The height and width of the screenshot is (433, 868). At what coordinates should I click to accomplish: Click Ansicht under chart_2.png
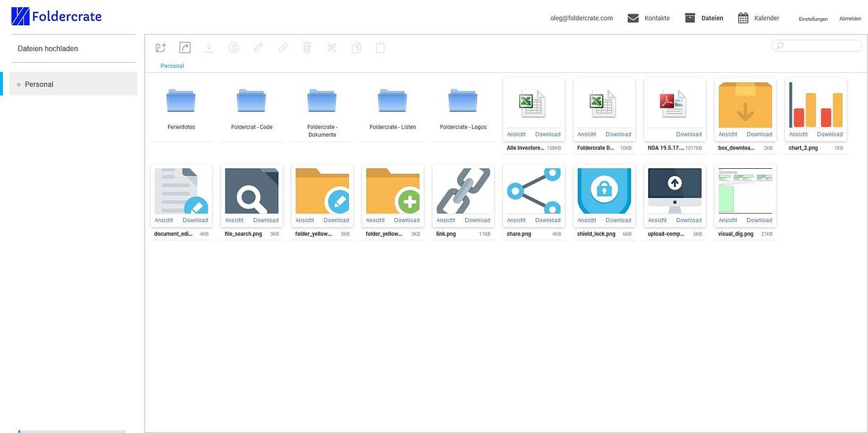click(798, 134)
